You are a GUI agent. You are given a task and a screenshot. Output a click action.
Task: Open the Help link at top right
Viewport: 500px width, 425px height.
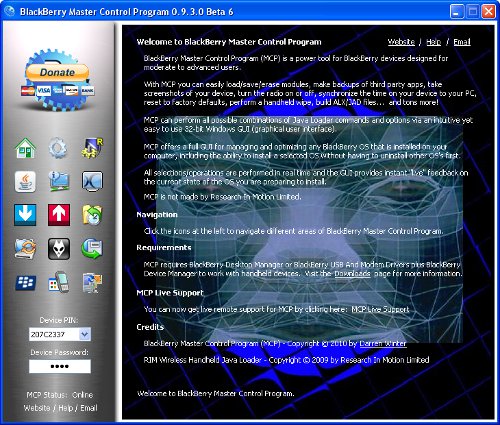pos(433,42)
